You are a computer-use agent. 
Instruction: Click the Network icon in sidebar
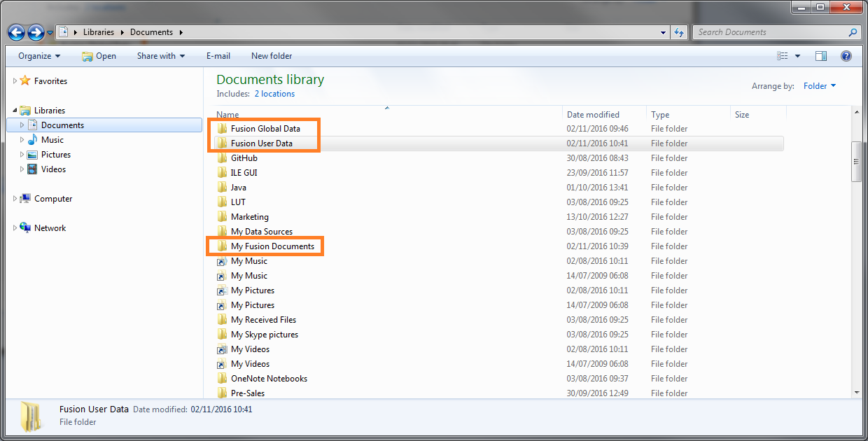(x=25, y=228)
